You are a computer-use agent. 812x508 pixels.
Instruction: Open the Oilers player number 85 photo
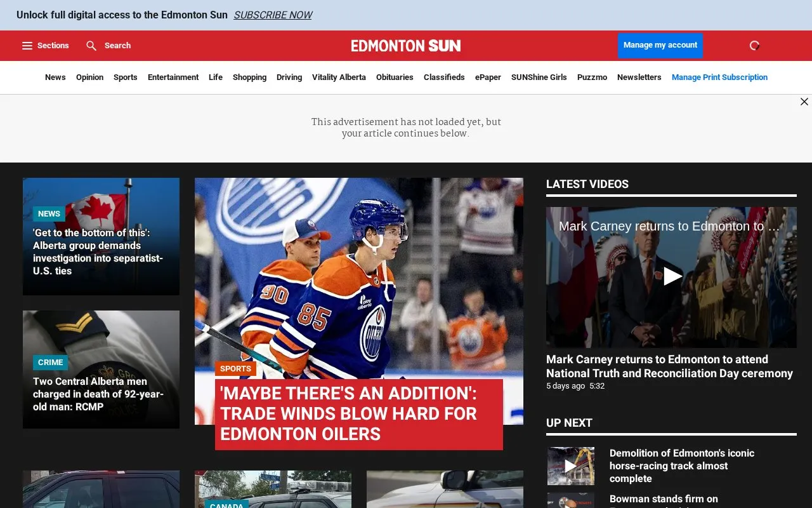click(x=359, y=301)
